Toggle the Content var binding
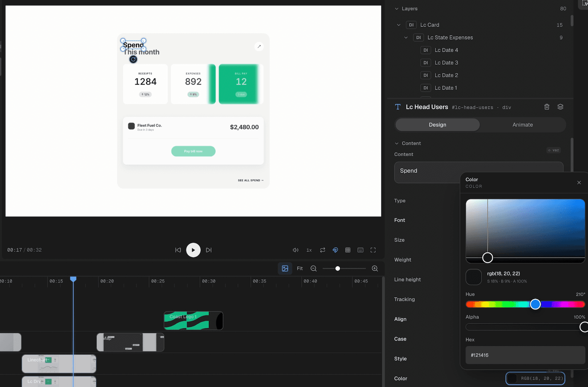Viewport: 588px width, 387px height. [554, 150]
